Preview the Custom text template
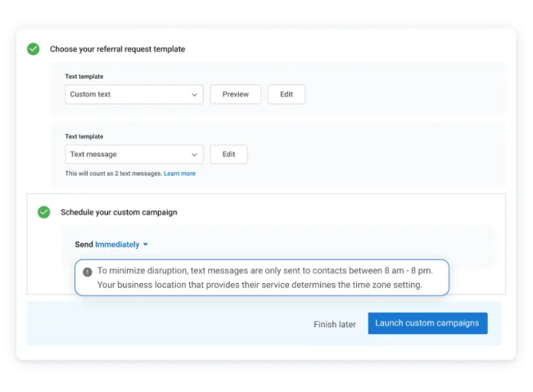Screen dimensions: 533x392 (236, 95)
